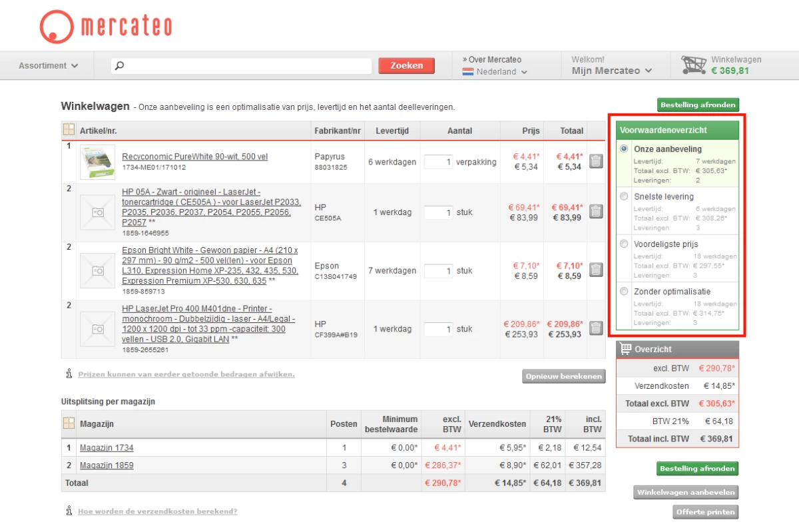
Task: Delete Recyconomic PureWhite paper with trash icon
Action: click(596, 161)
